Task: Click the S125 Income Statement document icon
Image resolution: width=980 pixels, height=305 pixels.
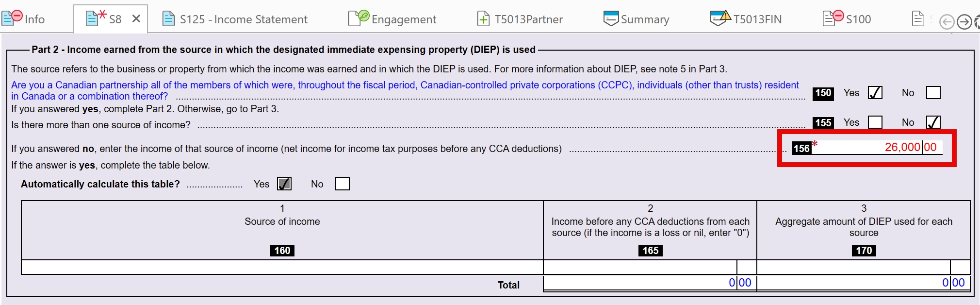Action: (x=168, y=19)
